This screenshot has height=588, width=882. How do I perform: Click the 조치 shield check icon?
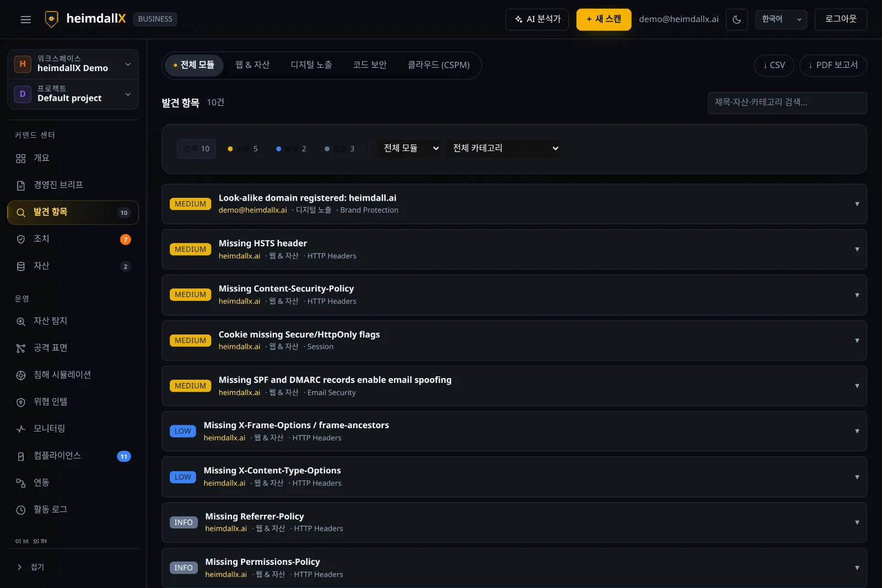coord(21,239)
